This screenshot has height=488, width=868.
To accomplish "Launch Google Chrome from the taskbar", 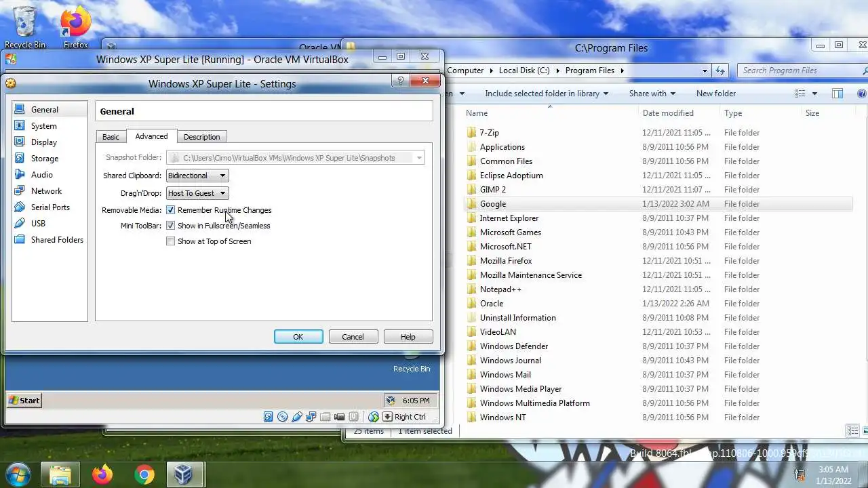I will pos(144,474).
